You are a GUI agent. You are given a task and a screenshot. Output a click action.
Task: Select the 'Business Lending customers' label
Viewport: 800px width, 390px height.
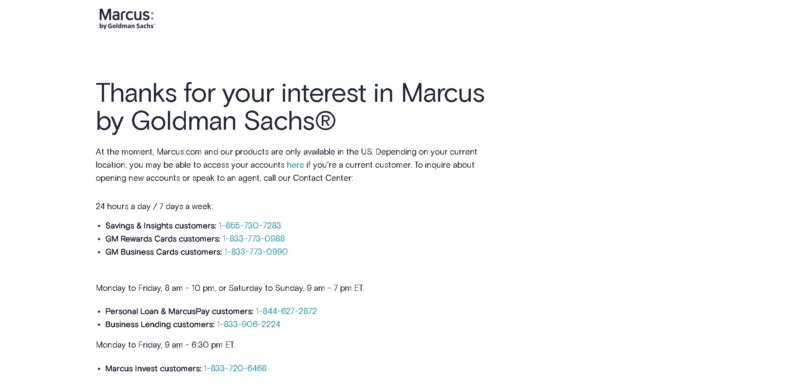160,324
